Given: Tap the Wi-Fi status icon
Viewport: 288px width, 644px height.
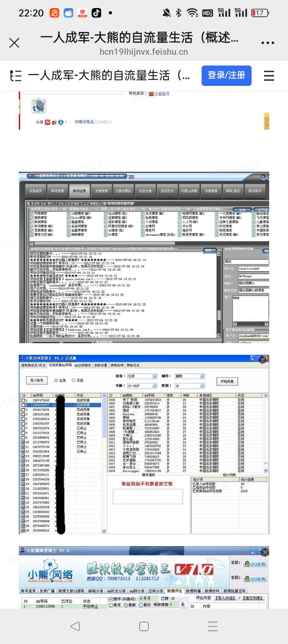Looking at the screenshot, I should (193, 13).
